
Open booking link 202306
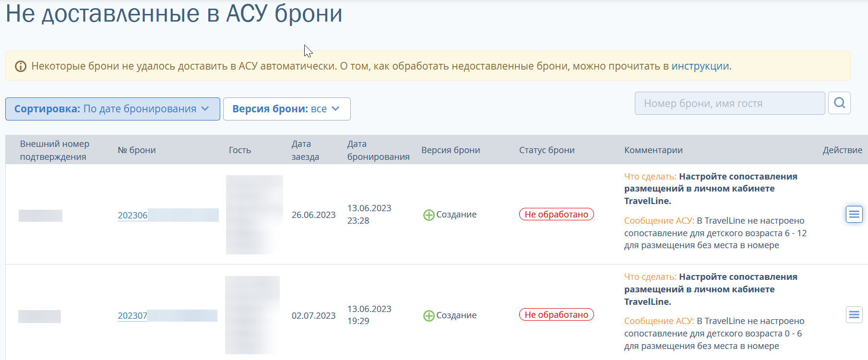tap(132, 216)
